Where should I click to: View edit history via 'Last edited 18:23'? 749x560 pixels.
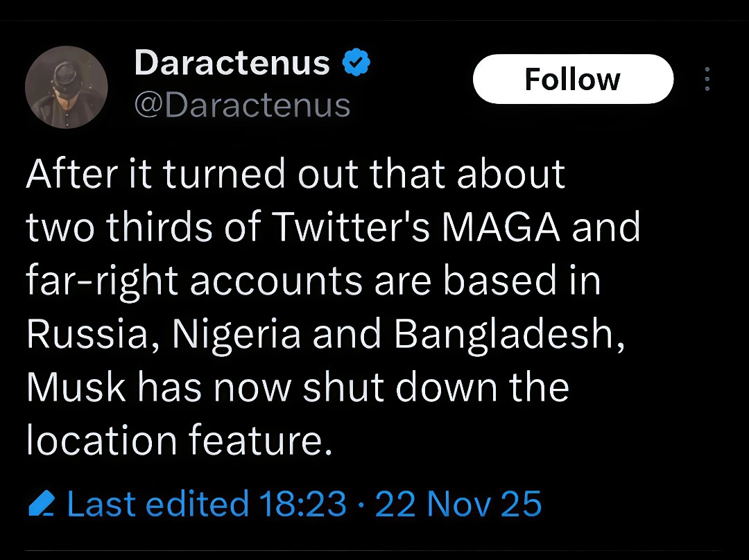[207, 504]
